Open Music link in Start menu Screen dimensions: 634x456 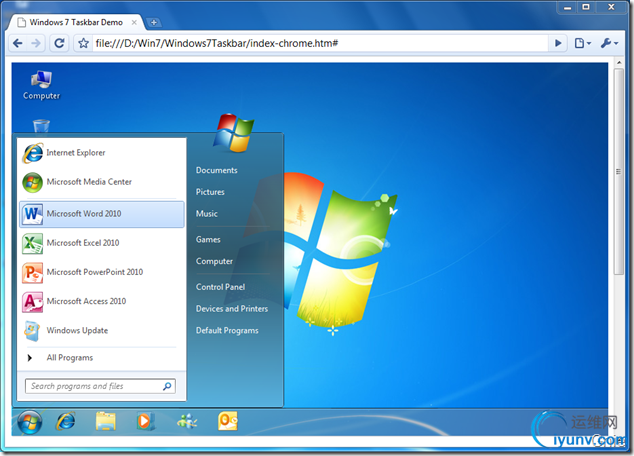207,213
